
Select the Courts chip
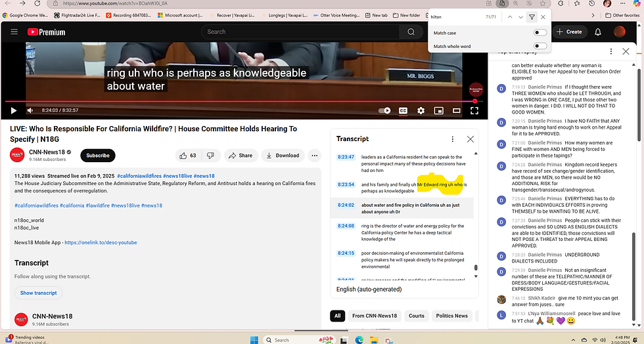click(417, 316)
